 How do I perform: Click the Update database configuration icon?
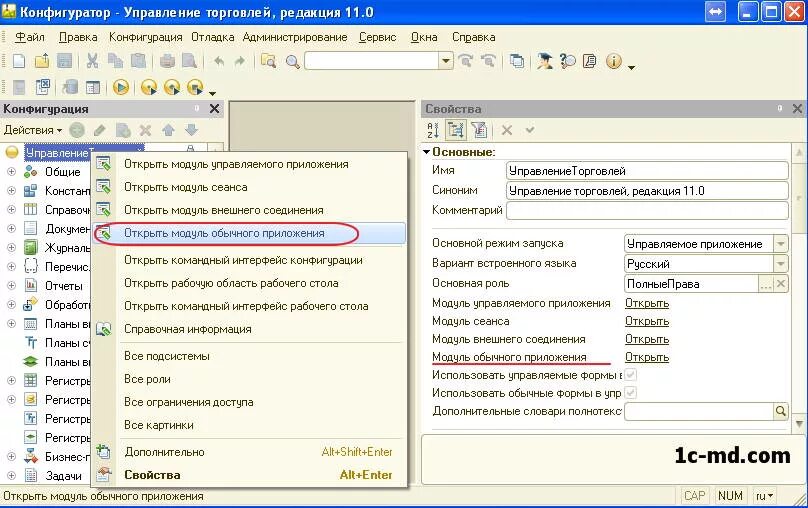(x=70, y=88)
